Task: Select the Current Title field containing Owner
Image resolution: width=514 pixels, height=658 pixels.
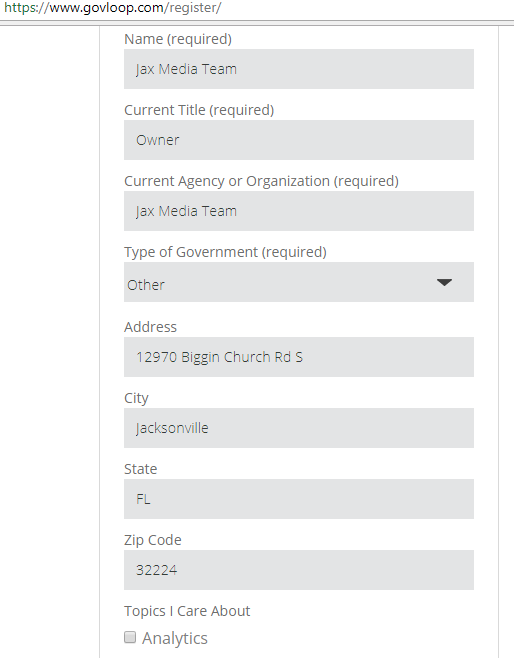Action: click(299, 140)
